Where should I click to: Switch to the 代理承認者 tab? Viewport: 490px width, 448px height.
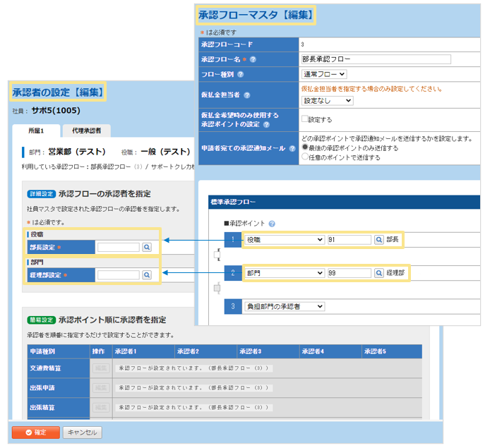[86, 131]
